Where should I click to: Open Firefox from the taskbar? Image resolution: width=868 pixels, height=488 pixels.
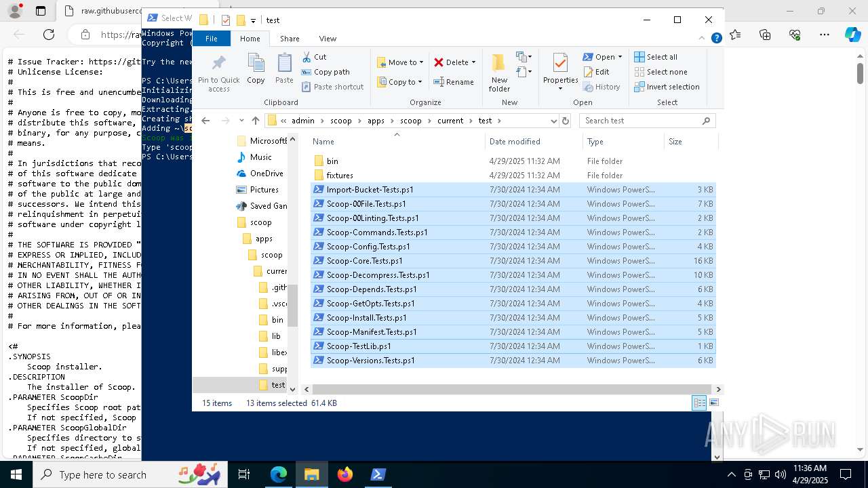coord(345,474)
